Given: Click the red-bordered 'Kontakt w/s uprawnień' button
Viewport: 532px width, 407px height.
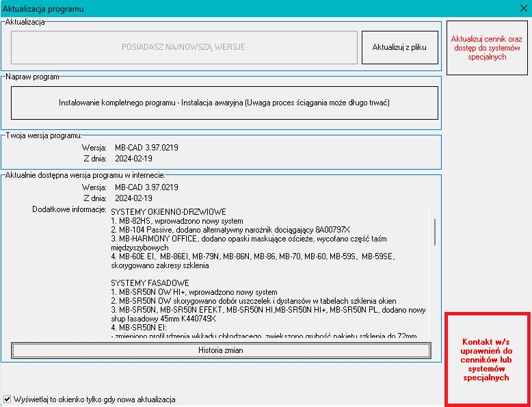Looking at the screenshot, I should tap(486, 359).
